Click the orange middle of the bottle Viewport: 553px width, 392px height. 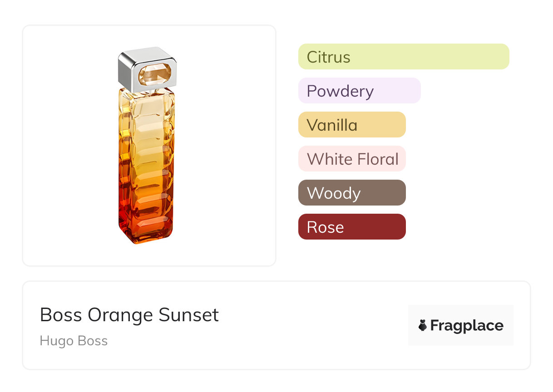point(145,177)
